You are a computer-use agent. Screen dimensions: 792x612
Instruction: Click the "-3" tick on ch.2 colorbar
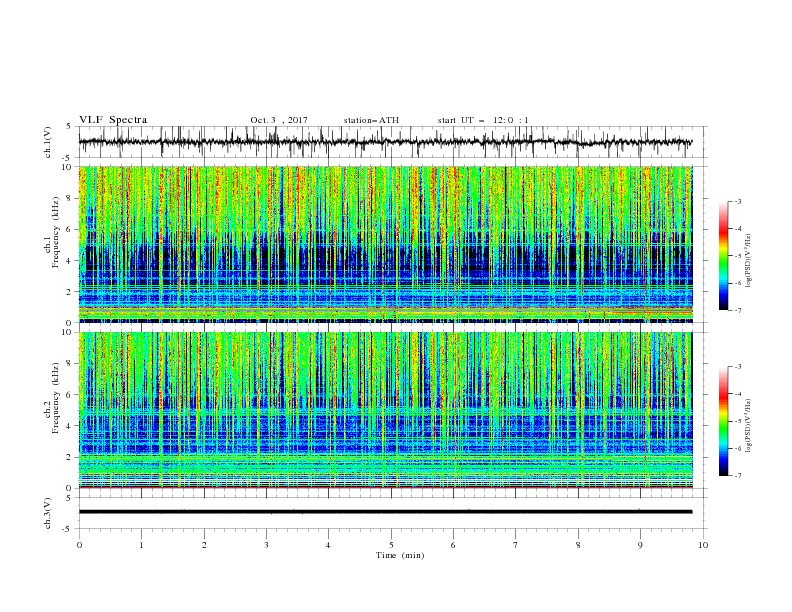(738, 367)
